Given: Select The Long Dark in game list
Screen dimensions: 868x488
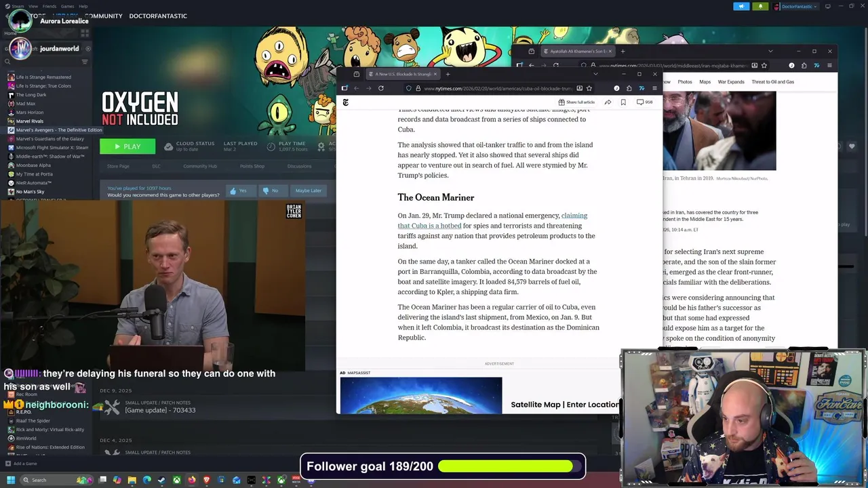Looking at the screenshot, I should [31, 95].
